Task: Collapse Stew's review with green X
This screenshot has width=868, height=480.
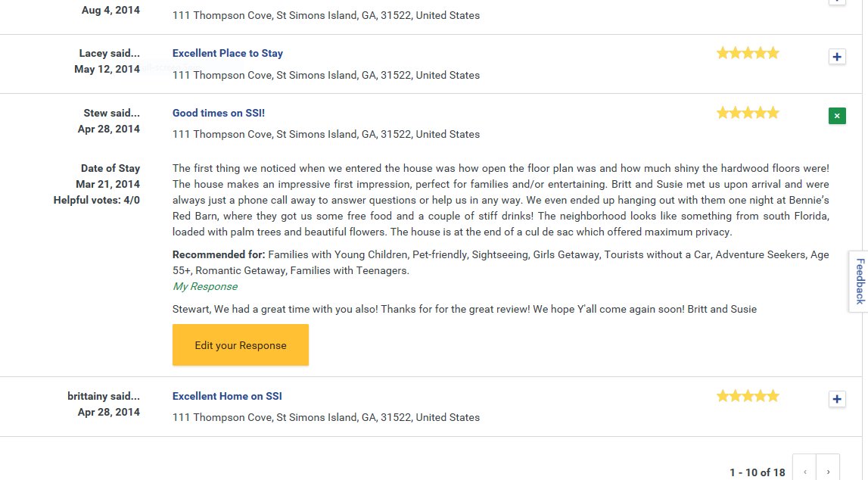Action: click(837, 116)
